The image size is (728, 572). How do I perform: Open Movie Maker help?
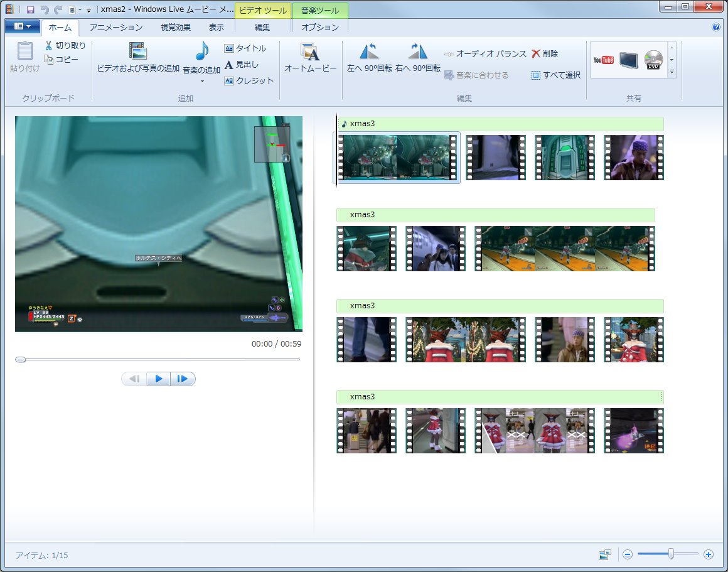(715, 27)
